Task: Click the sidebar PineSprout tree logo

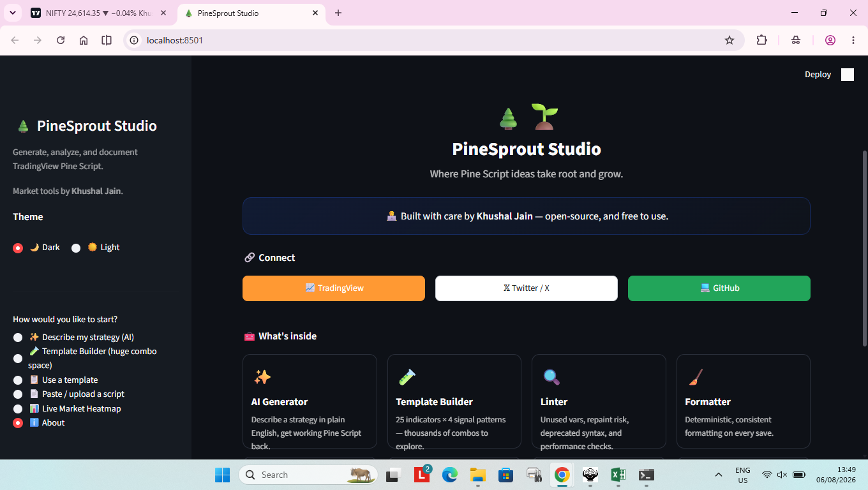Action: point(23,126)
